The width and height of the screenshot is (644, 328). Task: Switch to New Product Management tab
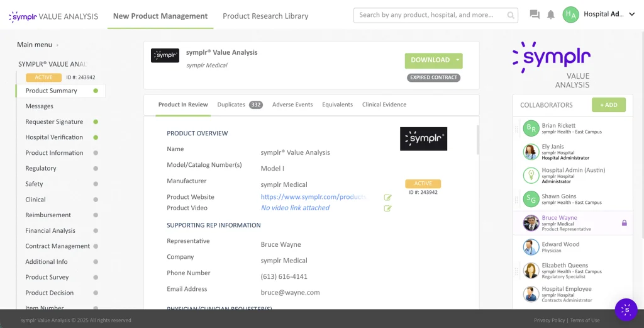pos(160,16)
